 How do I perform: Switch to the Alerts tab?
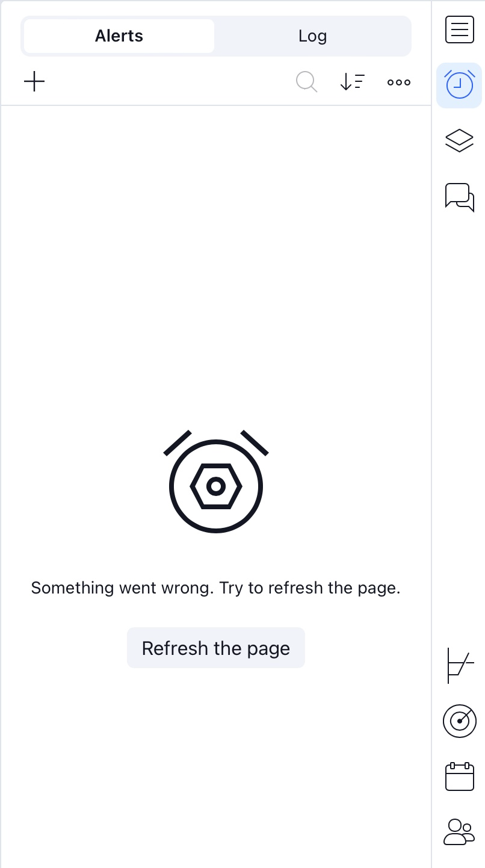tap(119, 36)
